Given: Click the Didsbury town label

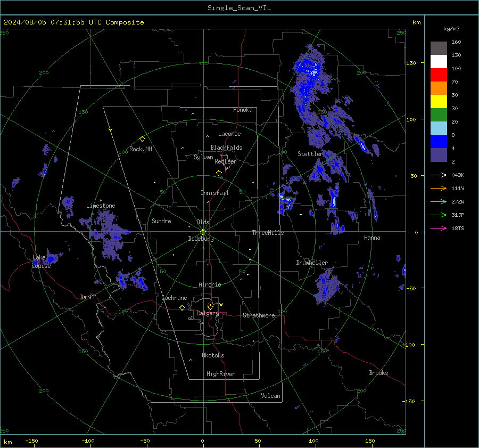Looking at the screenshot, I should coord(201,239).
